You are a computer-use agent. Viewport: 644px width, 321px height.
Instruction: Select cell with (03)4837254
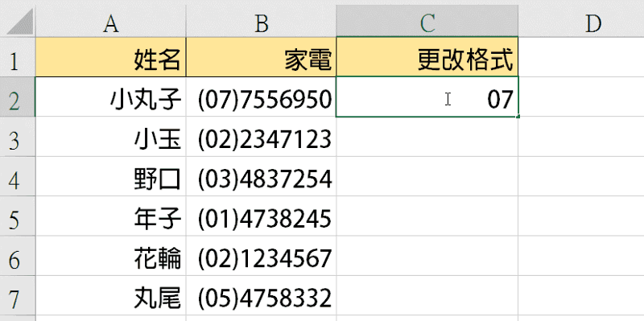tap(261, 176)
